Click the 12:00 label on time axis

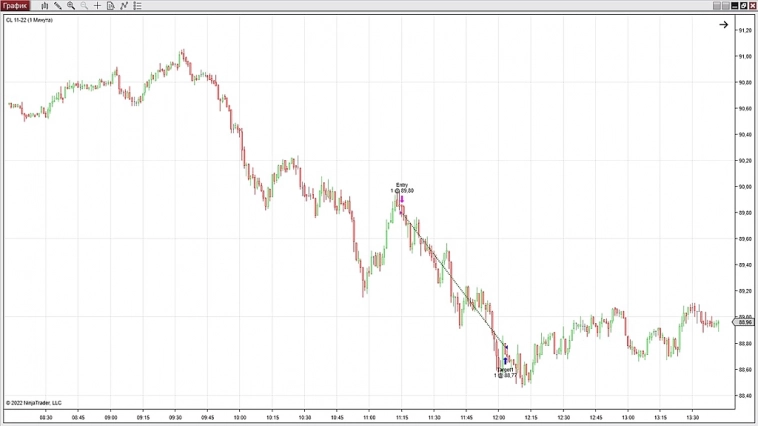pyautogui.click(x=498, y=418)
